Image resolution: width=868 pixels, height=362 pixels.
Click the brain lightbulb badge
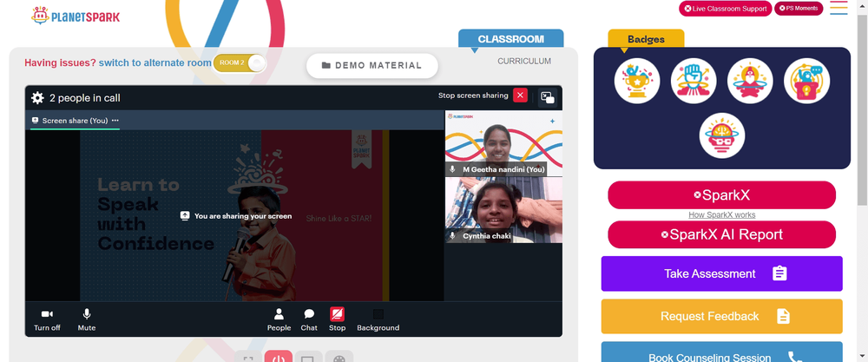point(722,135)
